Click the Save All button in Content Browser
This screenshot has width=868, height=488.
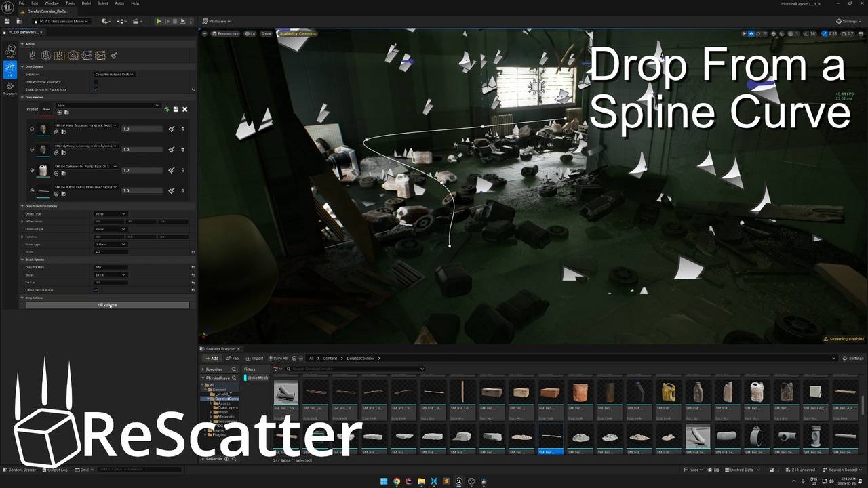coord(278,358)
